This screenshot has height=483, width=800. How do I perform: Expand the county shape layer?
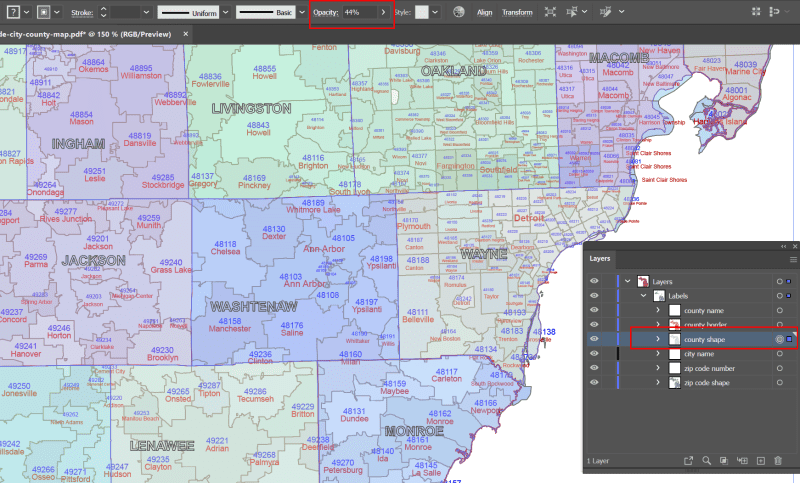point(658,338)
